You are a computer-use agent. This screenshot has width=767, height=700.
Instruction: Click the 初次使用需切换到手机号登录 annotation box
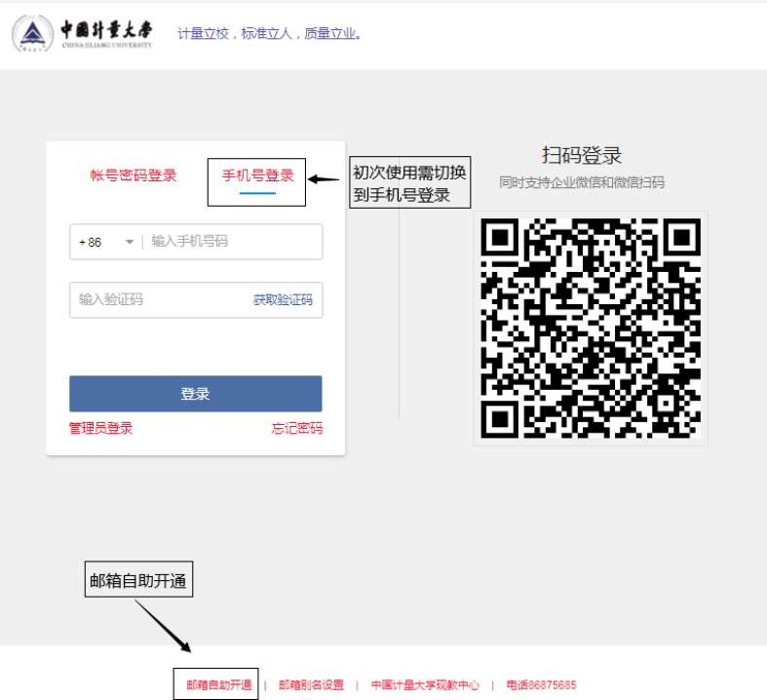409,183
